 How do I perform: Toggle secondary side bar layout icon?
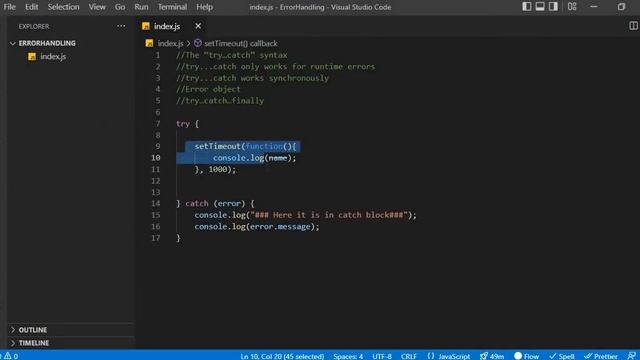553,7
